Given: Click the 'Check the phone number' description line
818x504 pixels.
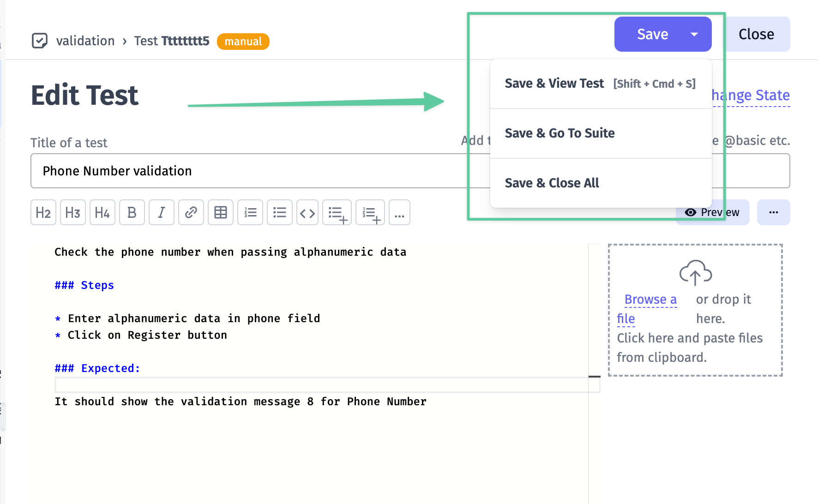Looking at the screenshot, I should (x=230, y=252).
